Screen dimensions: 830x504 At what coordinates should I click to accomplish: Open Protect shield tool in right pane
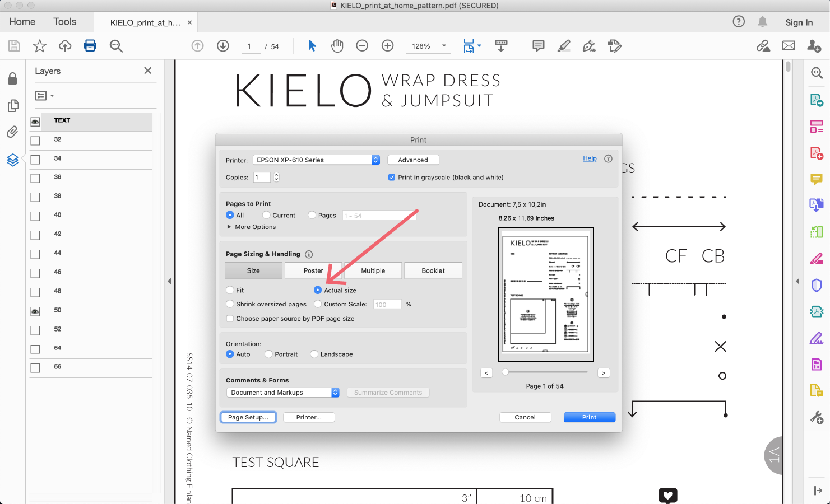click(817, 285)
